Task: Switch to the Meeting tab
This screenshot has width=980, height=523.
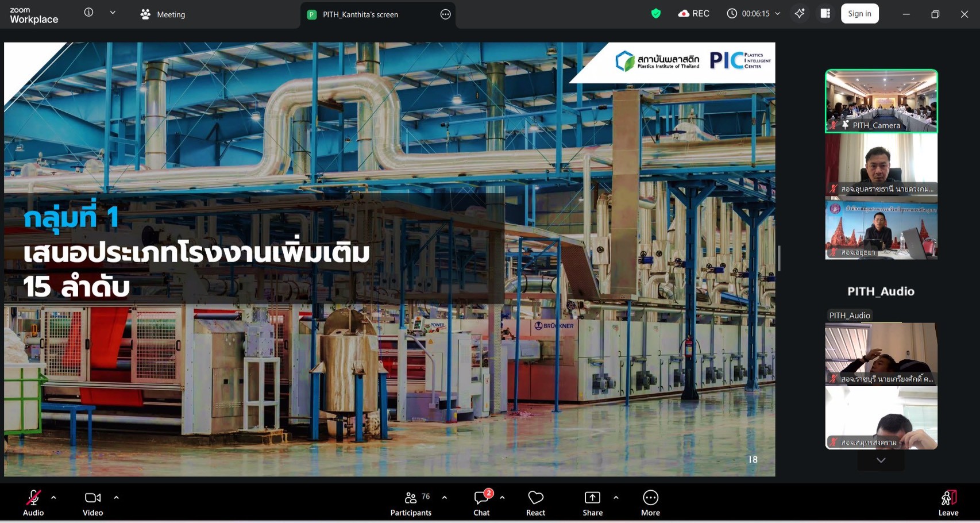Action: pos(163,14)
